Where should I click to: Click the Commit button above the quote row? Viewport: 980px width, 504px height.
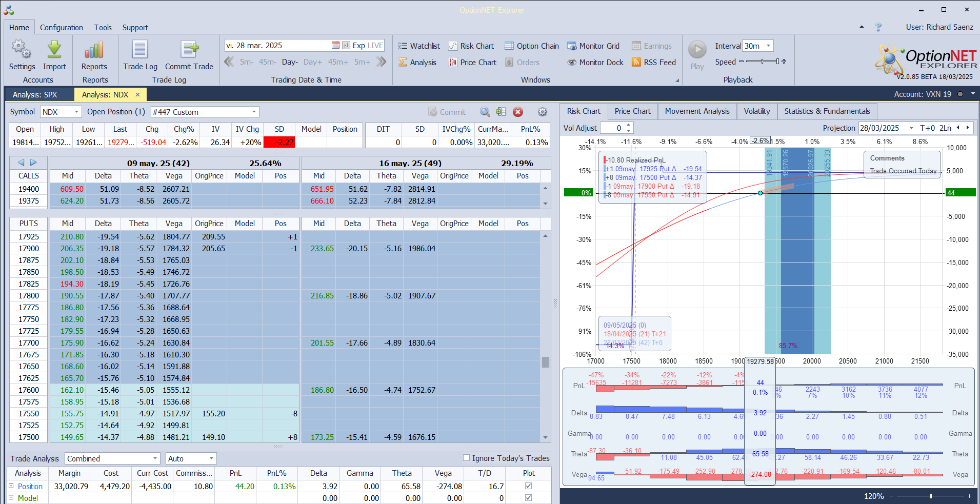(x=447, y=112)
